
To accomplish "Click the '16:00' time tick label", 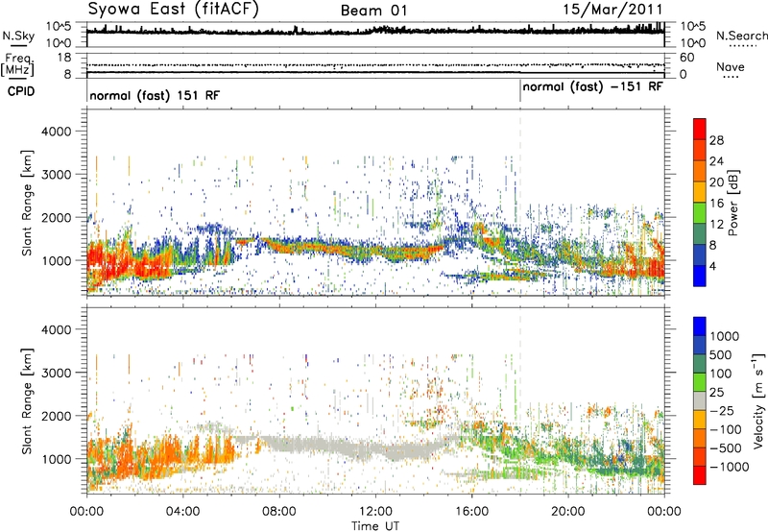I will point(471,512).
